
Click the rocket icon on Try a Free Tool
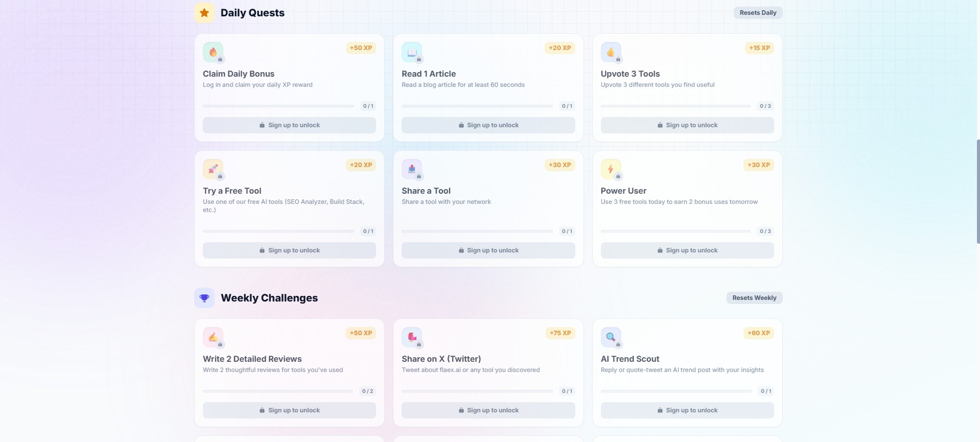pyautogui.click(x=213, y=169)
